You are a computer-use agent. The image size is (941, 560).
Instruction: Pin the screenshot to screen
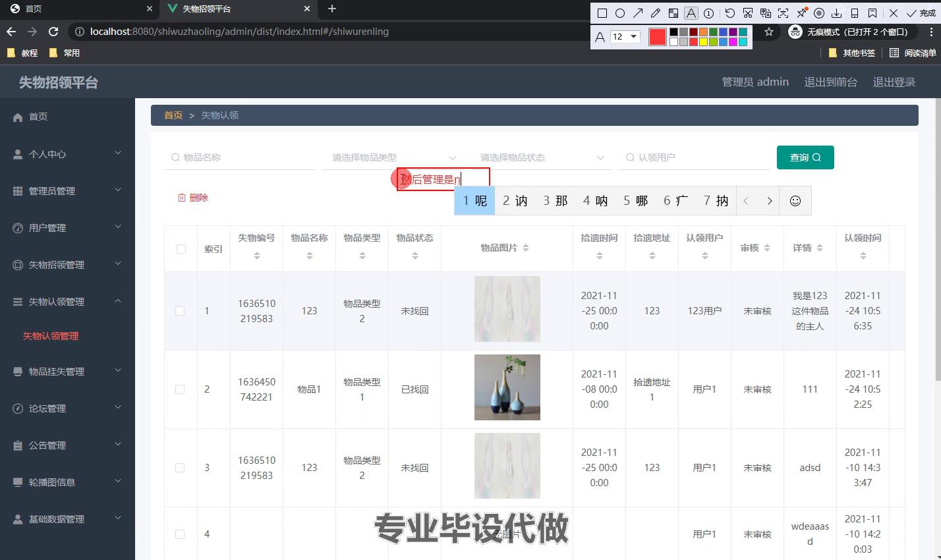point(801,13)
